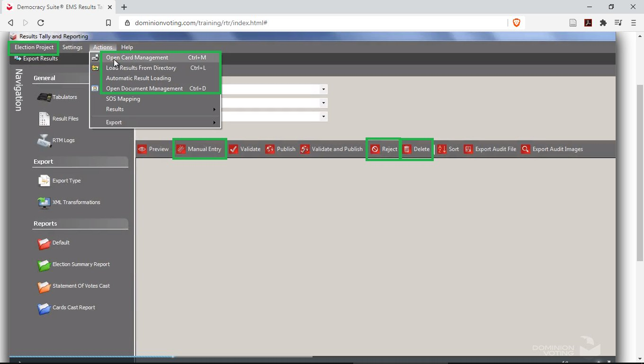
Task: Open the Election Project menu
Action: point(34,47)
